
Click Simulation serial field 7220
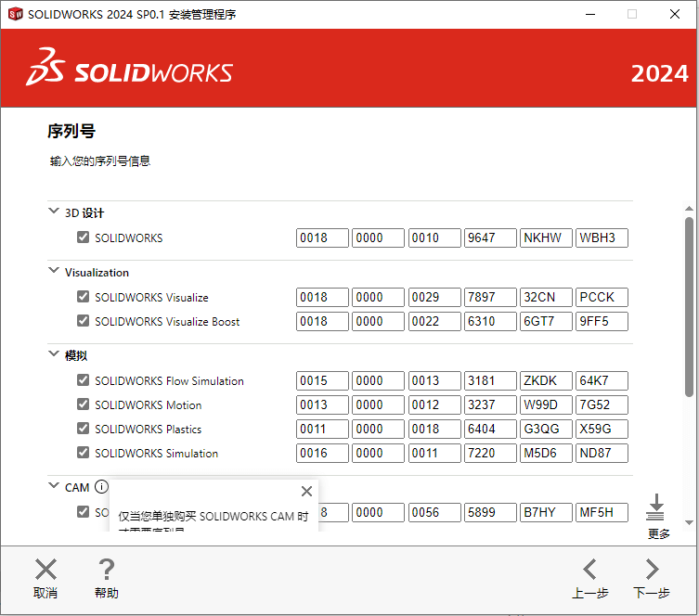490,453
